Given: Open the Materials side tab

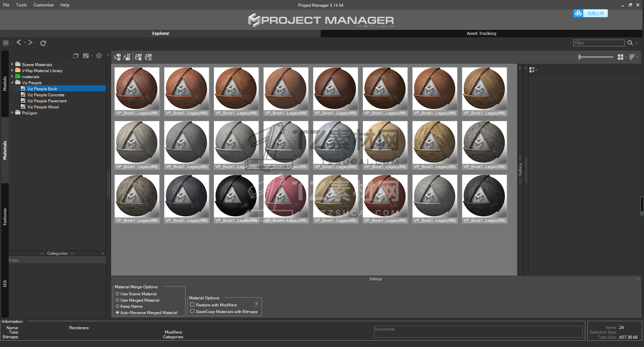Looking at the screenshot, I should [x=5, y=150].
